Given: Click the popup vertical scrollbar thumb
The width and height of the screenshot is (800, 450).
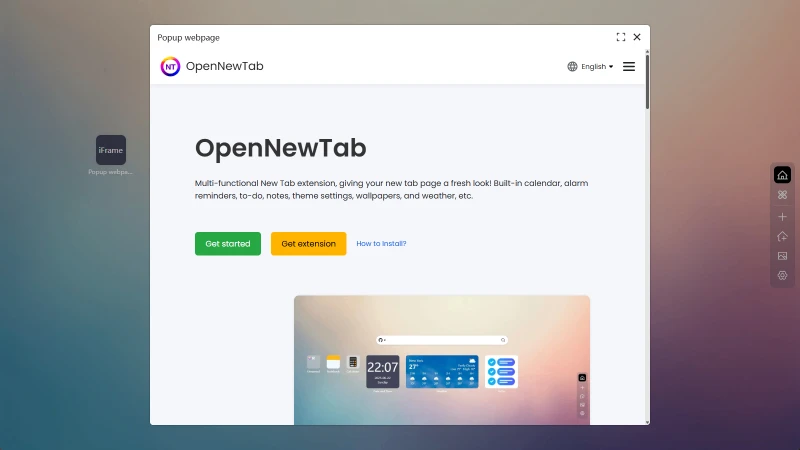Looking at the screenshot, I should click(647, 82).
